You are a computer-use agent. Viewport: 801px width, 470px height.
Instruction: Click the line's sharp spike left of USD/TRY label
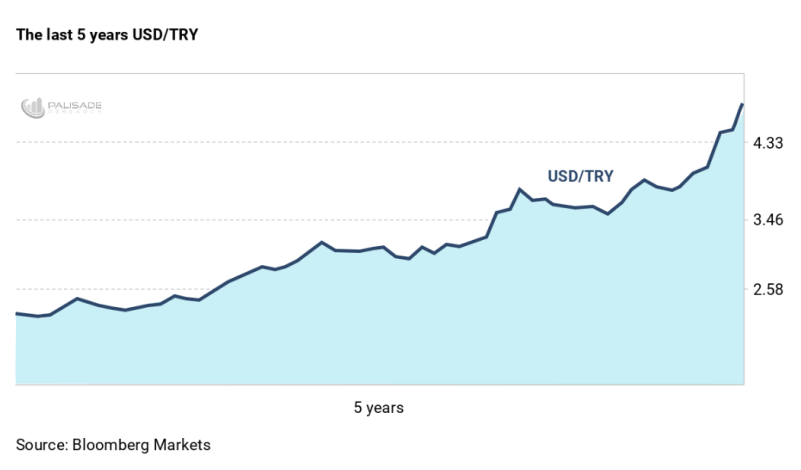coord(520,189)
